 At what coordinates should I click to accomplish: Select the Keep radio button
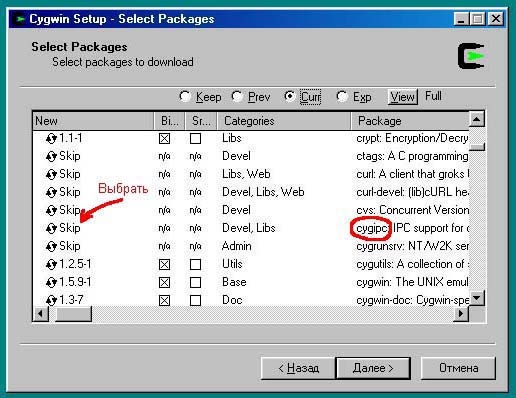point(185,96)
